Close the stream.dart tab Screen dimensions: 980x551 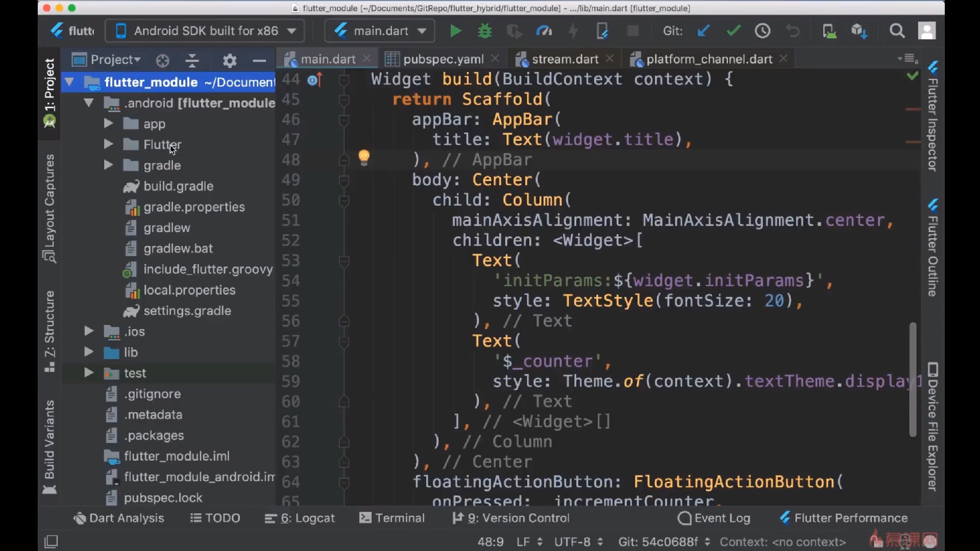pos(609,59)
